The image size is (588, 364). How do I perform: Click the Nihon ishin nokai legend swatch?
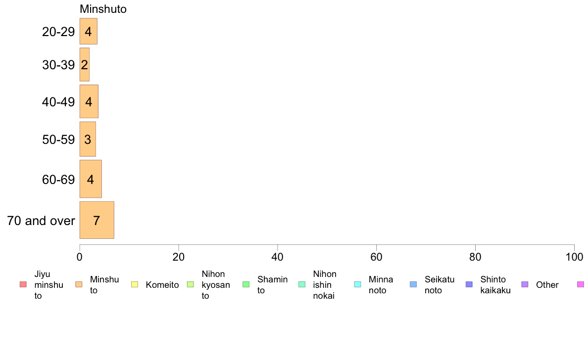(302, 284)
